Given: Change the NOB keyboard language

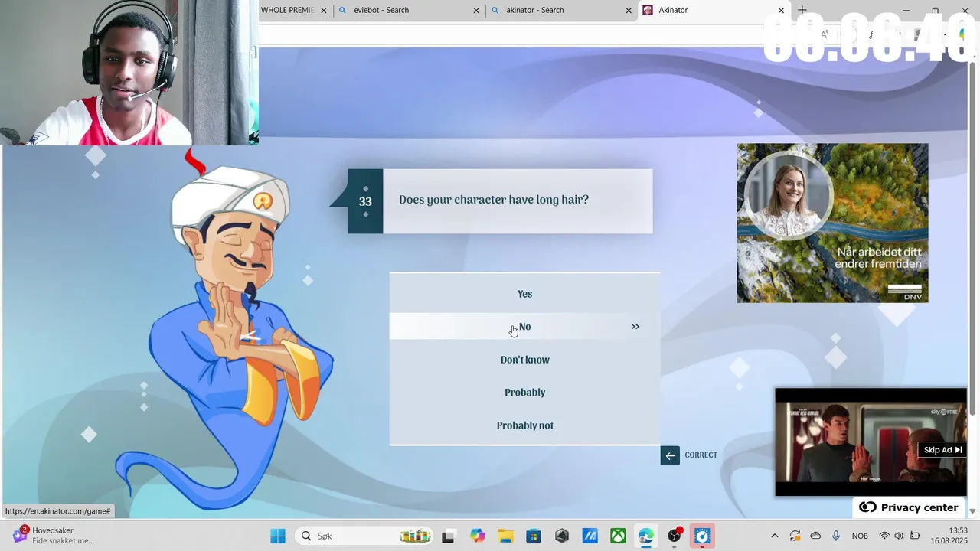Looking at the screenshot, I should coord(860,536).
